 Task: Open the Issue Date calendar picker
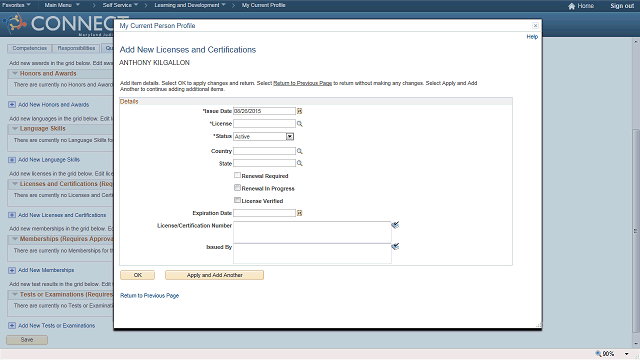pos(299,111)
